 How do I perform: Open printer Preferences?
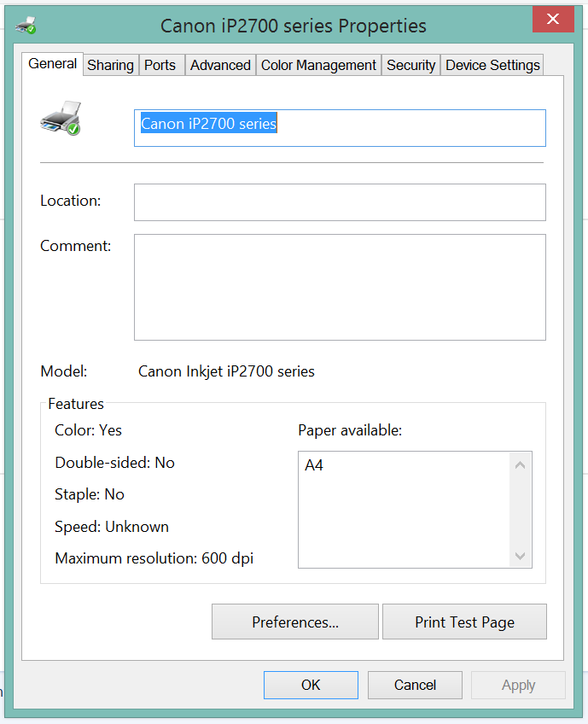pyautogui.click(x=294, y=622)
